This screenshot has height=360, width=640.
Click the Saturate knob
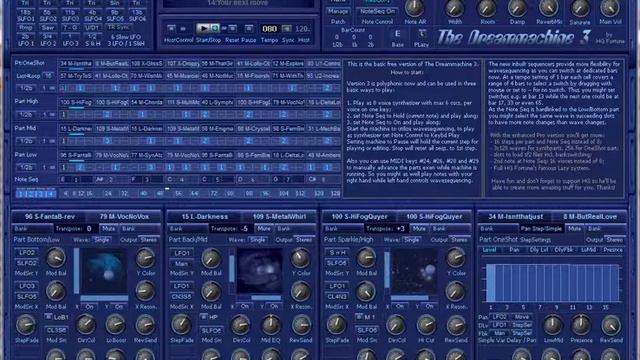coord(580,7)
